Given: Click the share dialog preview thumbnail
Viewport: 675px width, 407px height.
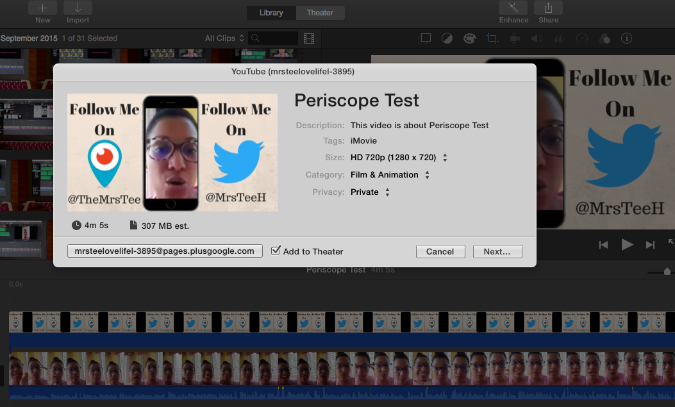Looking at the screenshot, I should coord(172,152).
